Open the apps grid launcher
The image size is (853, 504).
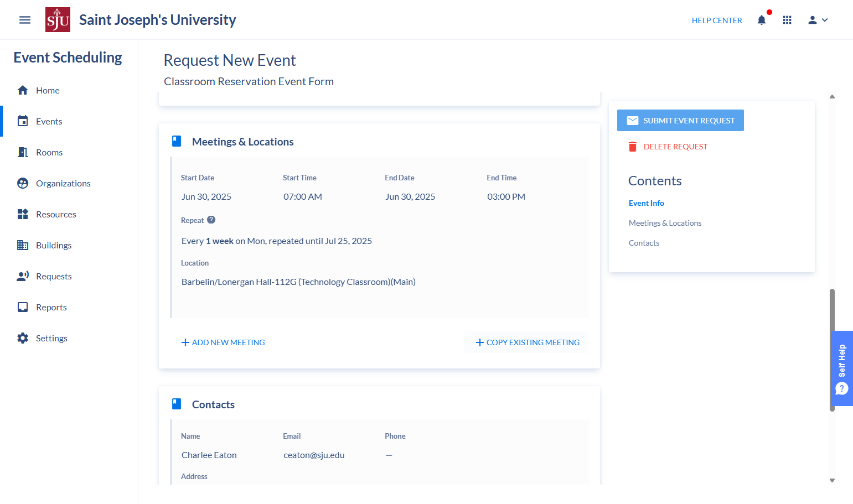click(x=787, y=20)
